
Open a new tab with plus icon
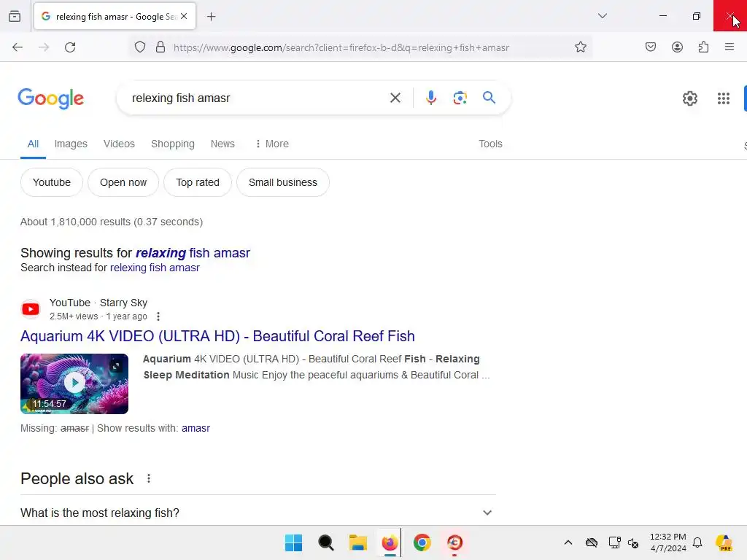211,17
